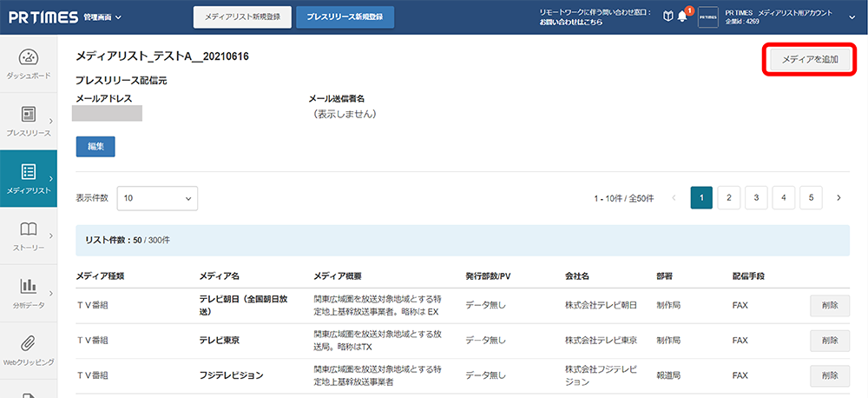This screenshot has height=398, width=868.
Task: Expand the ストーリー sidebar chevron
Action: pos(51,235)
